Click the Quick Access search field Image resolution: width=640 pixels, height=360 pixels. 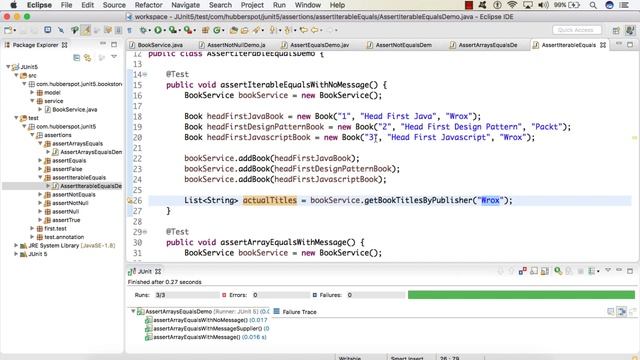[x=576, y=30]
